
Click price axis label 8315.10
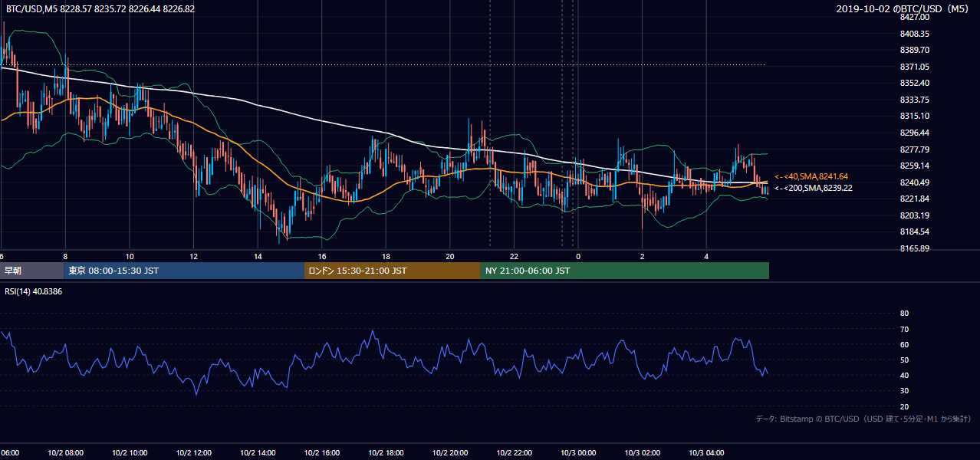click(915, 116)
